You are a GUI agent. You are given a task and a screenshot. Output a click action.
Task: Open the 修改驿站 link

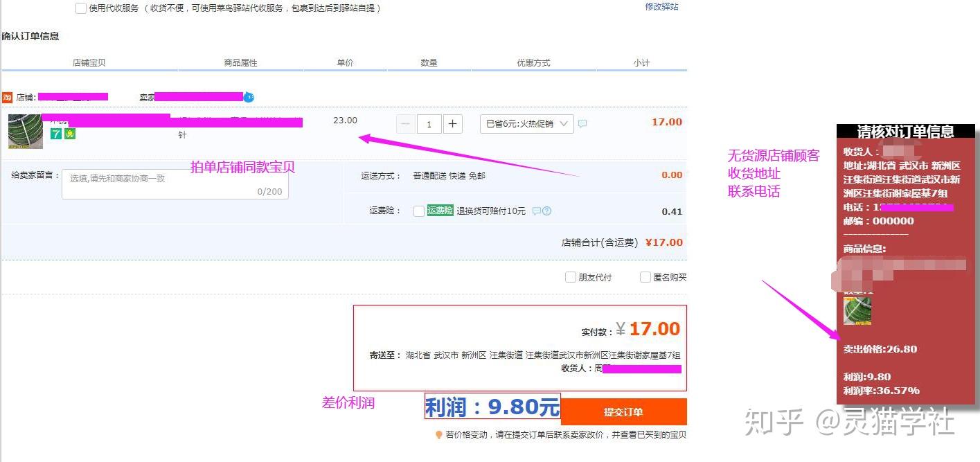(x=661, y=6)
